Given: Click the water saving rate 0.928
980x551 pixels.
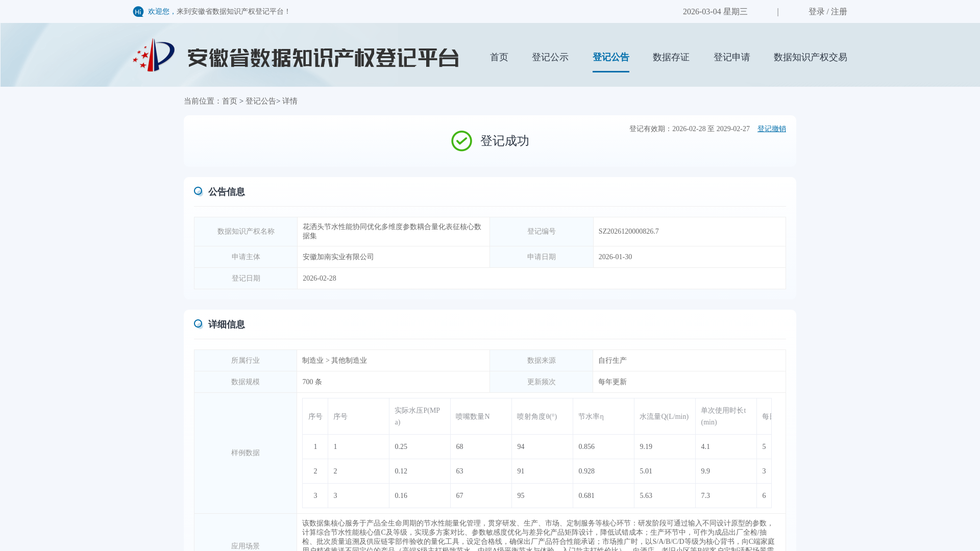Looking at the screenshot, I should (x=586, y=471).
